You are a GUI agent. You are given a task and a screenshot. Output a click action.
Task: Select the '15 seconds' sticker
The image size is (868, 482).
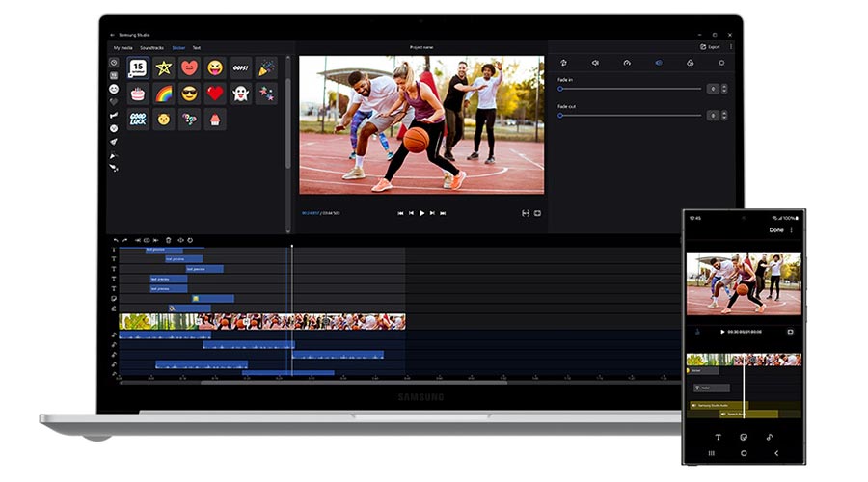point(138,68)
